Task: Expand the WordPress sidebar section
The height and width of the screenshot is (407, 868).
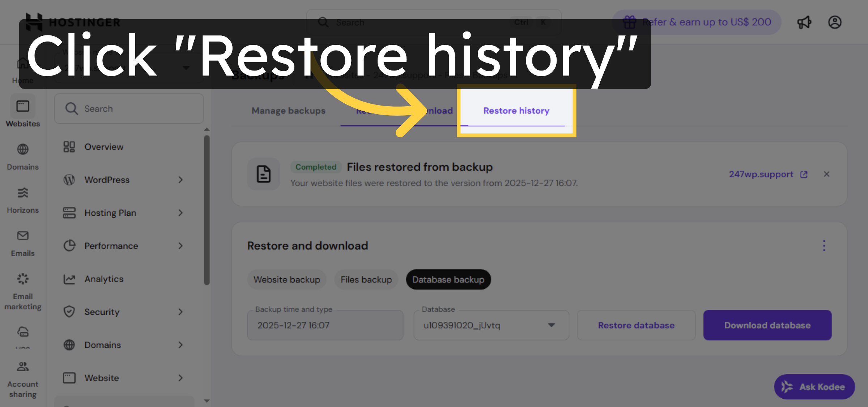Action: tap(123, 180)
